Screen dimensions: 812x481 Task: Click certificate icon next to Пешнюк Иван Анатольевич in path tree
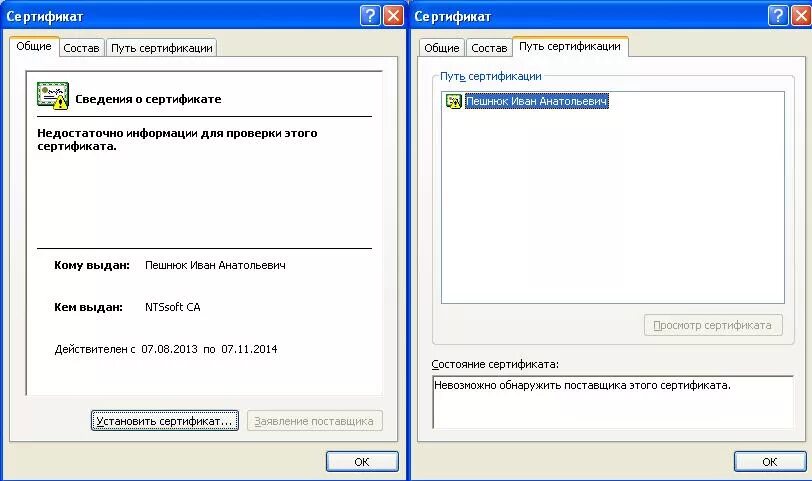point(454,101)
